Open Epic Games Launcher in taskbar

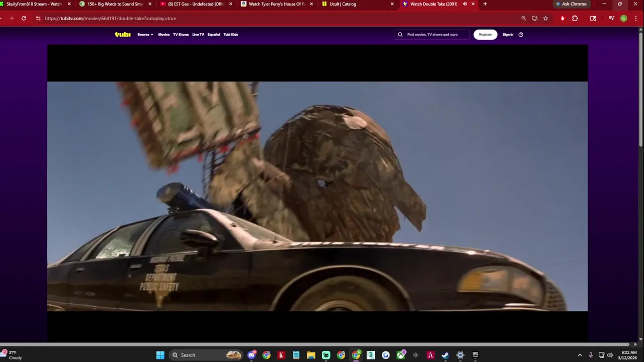(x=475, y=355)
